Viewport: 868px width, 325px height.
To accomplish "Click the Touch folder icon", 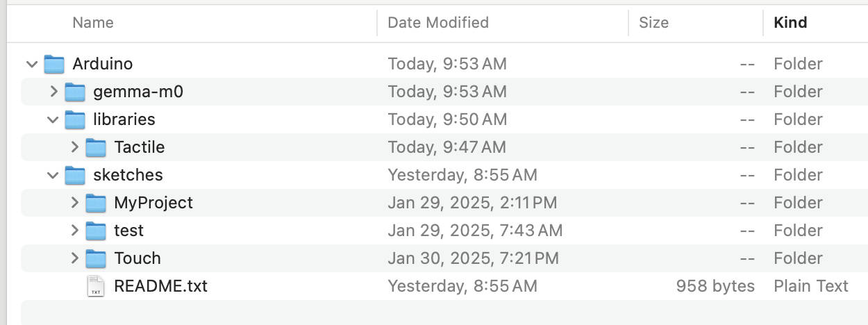I will point(96,258).
